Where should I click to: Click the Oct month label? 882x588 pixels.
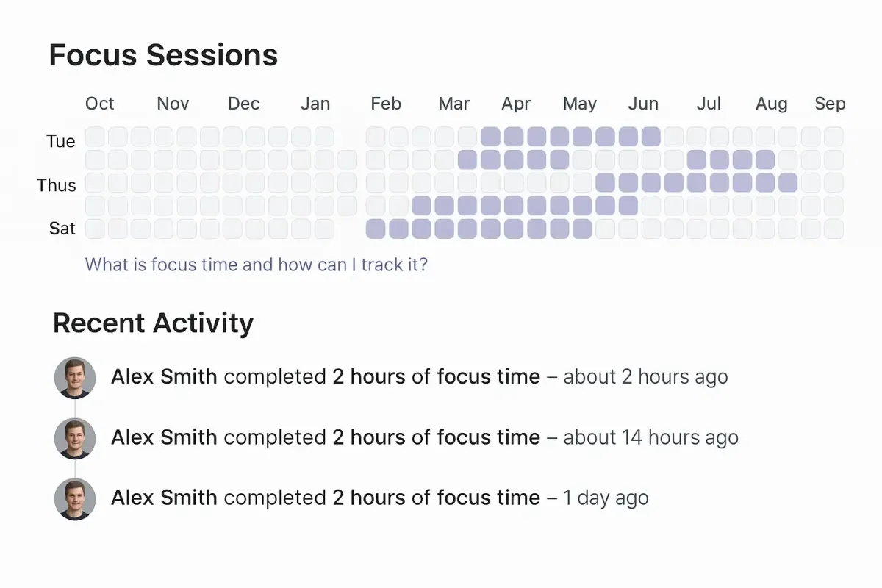(100, 104)
